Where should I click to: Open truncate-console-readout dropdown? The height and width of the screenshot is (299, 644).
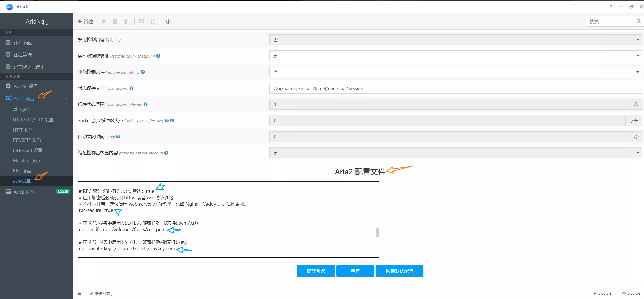(456, 153)
